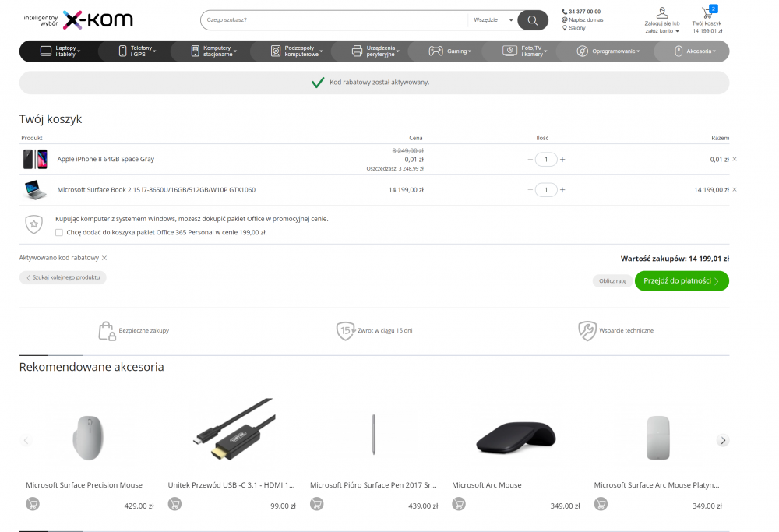Open the user account icon
The image size is (779, 532).
click(661, 13)
